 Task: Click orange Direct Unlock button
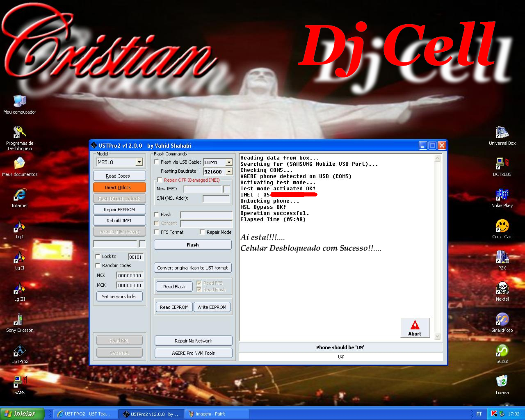point(119,187)
